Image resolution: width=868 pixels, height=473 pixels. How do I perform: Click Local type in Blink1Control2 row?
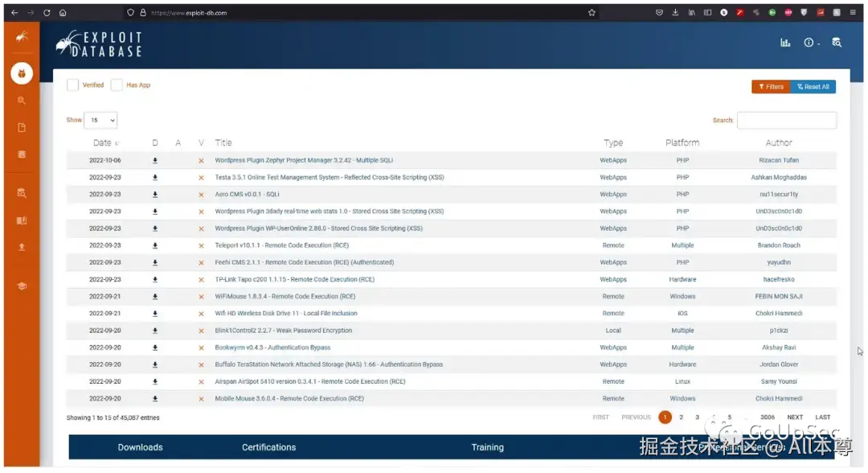point(612,331)
